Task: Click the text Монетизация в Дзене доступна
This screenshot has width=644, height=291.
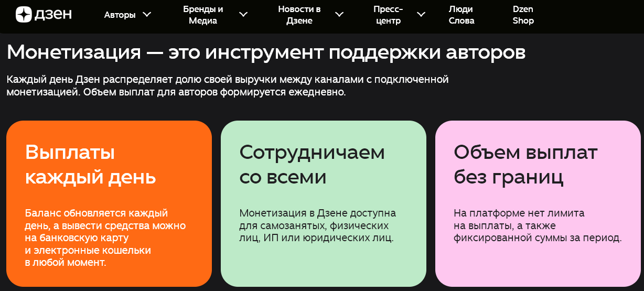Action: click(x=318, y=225)
